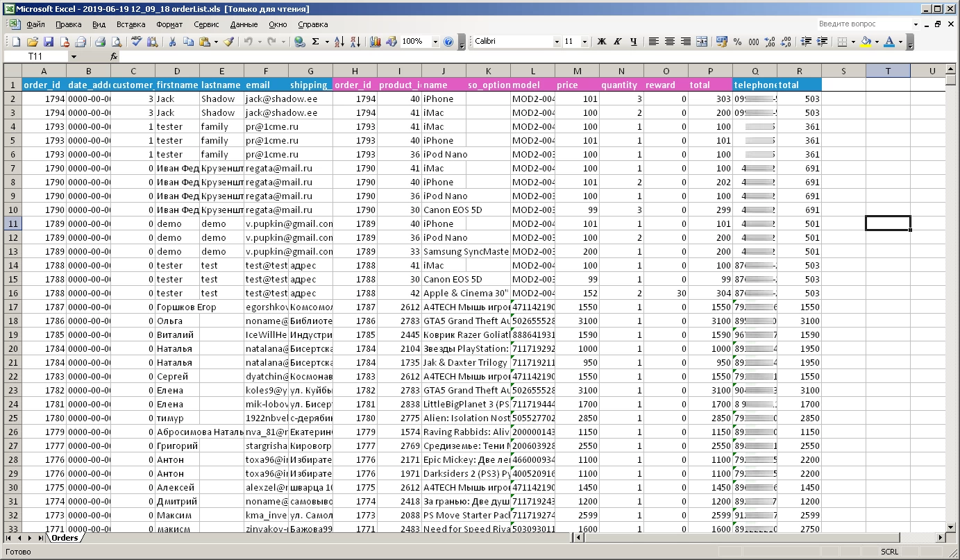Click the insert function fx button
Viewport: 960px width, 560px height.
tap(114, 56)
